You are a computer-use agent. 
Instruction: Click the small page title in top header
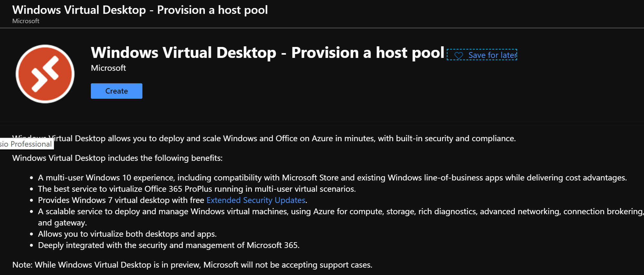coord(140,10)
